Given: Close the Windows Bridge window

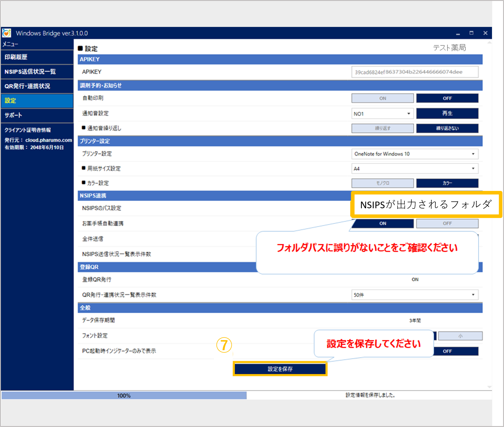Looking at the screenshot, I should point(485,33).
